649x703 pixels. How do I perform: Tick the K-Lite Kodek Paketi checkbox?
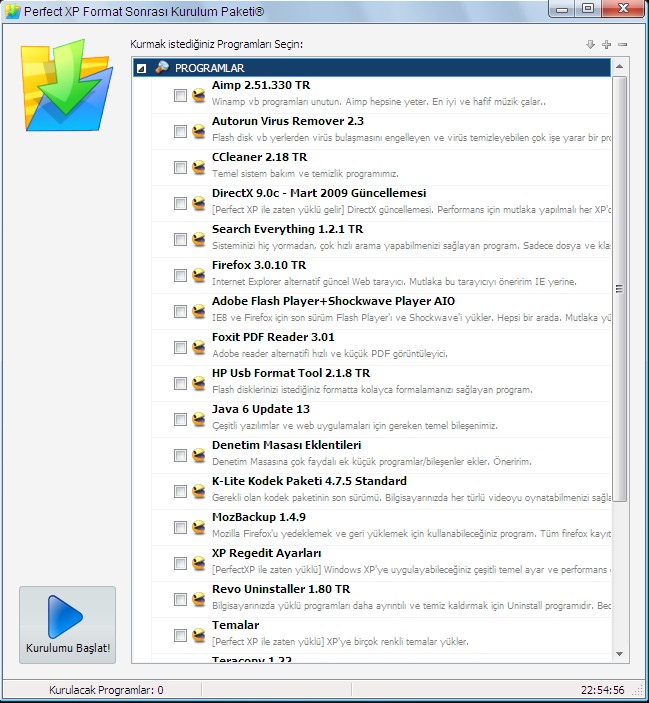(x=180, y=491)
